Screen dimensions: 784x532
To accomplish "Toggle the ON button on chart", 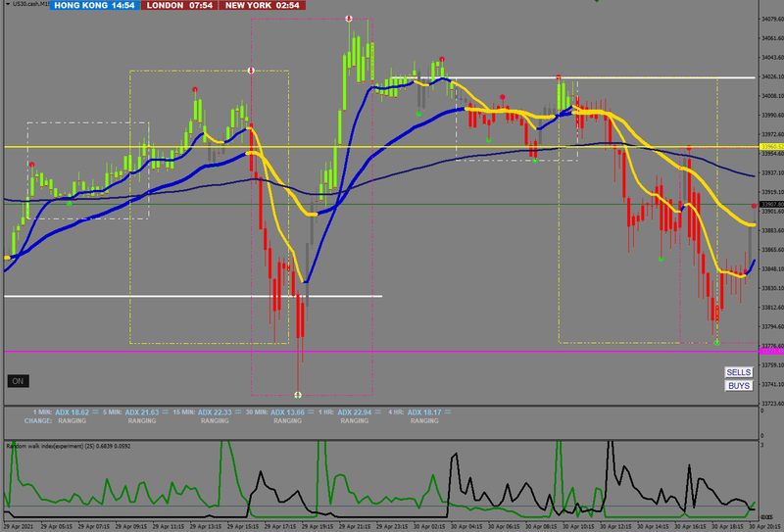I will pos(18,381).
